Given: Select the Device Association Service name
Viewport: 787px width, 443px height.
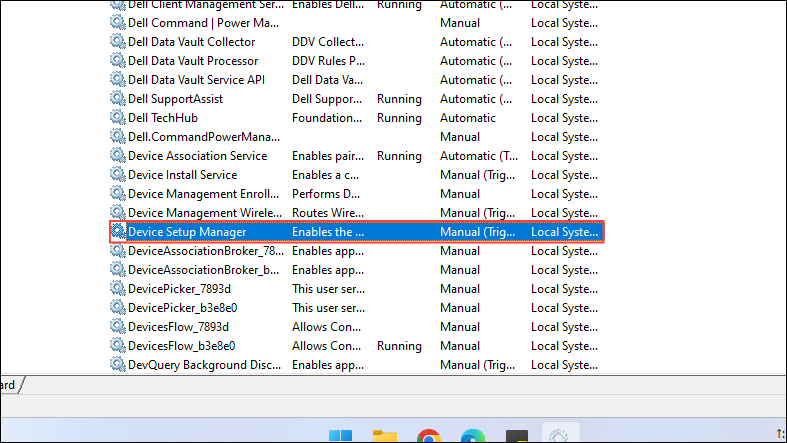Looking at the screenshot, I should click(197, 156).
